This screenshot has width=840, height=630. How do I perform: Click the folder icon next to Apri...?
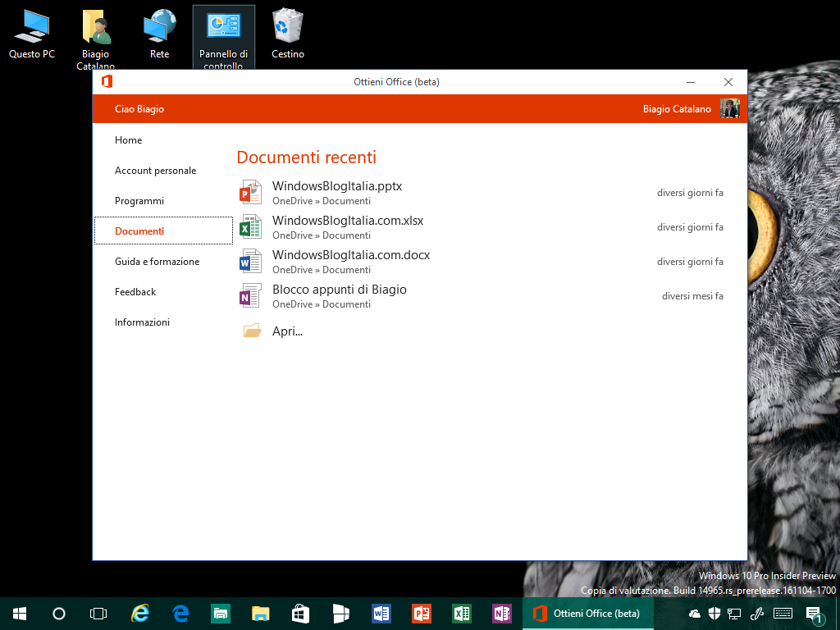pos(253,331)
